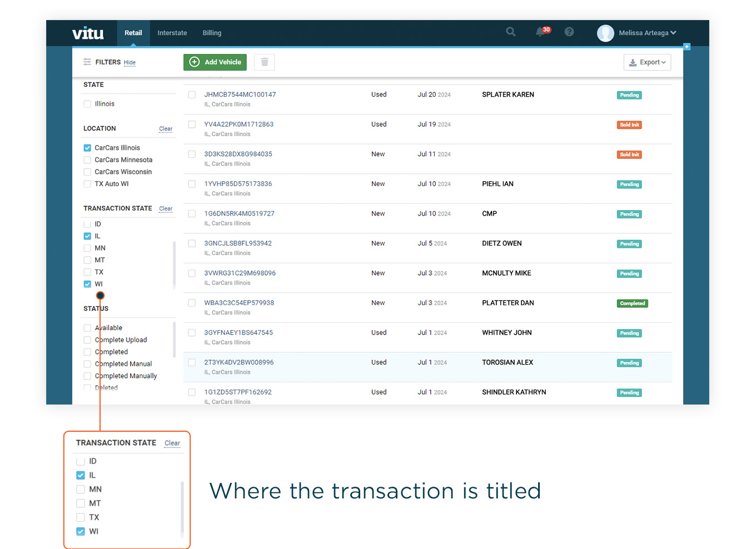Switch to the Billing tab
Viewport: 756px width, 549px height.
[212, 33]
